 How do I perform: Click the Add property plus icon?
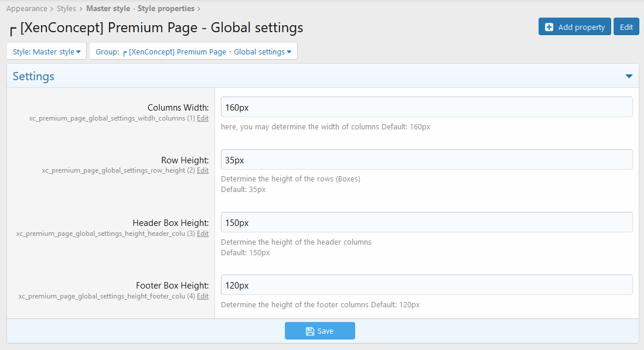coord(549,27)
